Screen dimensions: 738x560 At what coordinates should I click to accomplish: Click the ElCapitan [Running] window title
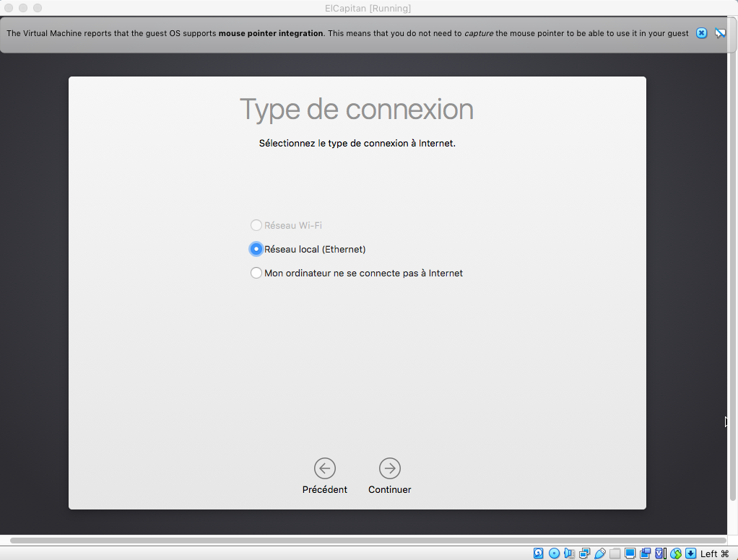368,9
